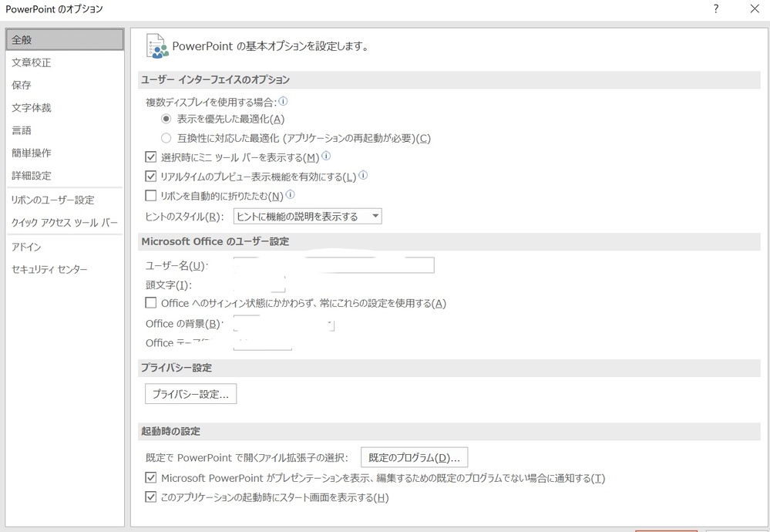
Task: Toggle show Start screen on launch checkbox
Action: (151, 497)
